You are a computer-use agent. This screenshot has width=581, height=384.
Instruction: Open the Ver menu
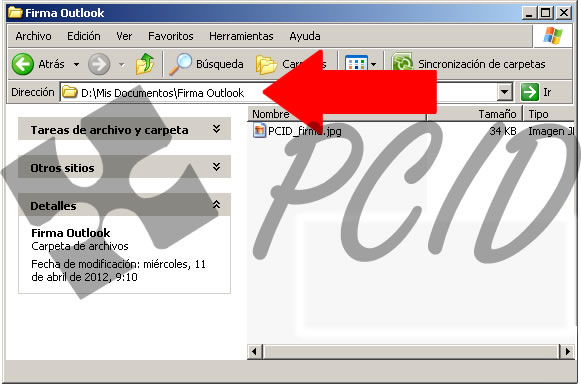click(x=124, y=36)
